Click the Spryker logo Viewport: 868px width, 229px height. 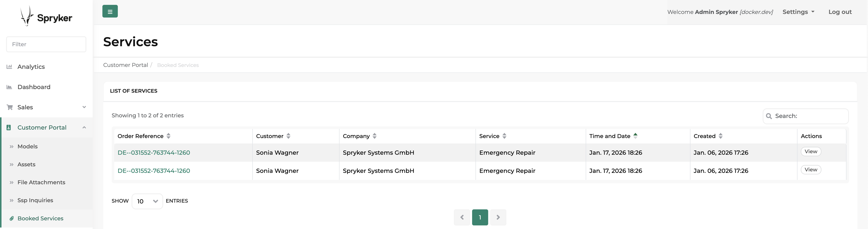(x=46, y=17)
